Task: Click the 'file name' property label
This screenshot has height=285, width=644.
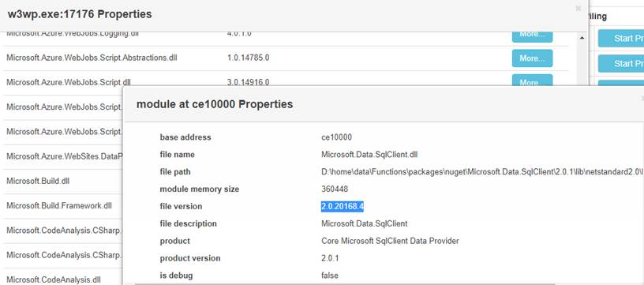Action: click(x=177, y=155)
